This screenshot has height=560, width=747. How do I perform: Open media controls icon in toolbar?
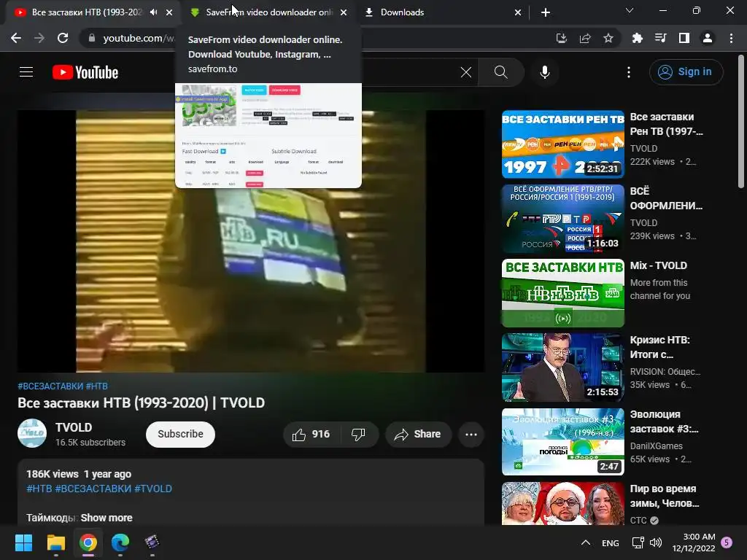660,38
